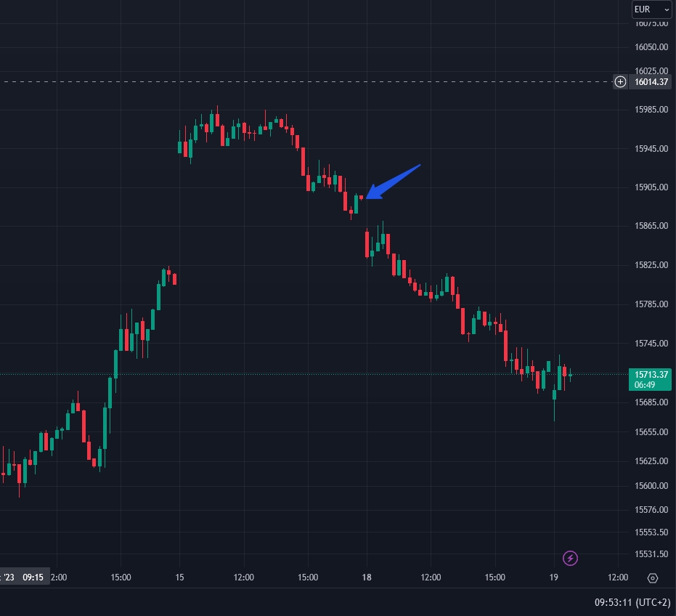Click the 15655.00 price axis label

click(x=651, y=431)
